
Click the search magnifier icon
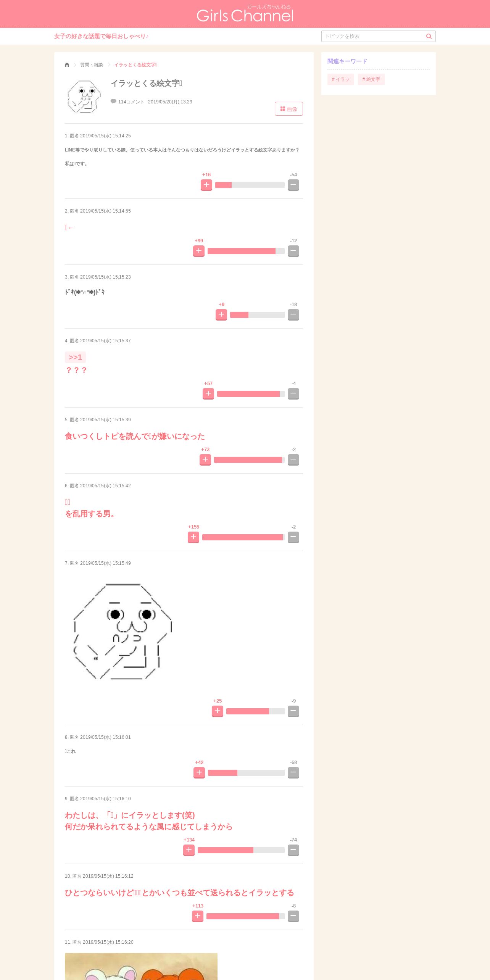[429, 36]
